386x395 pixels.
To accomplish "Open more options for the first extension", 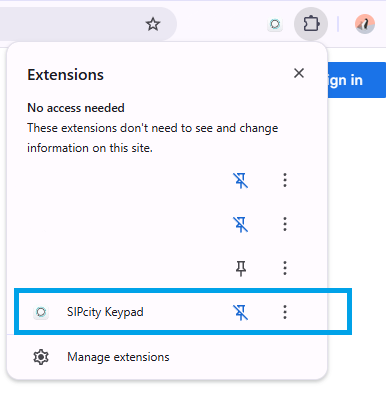I will [285, 180].
